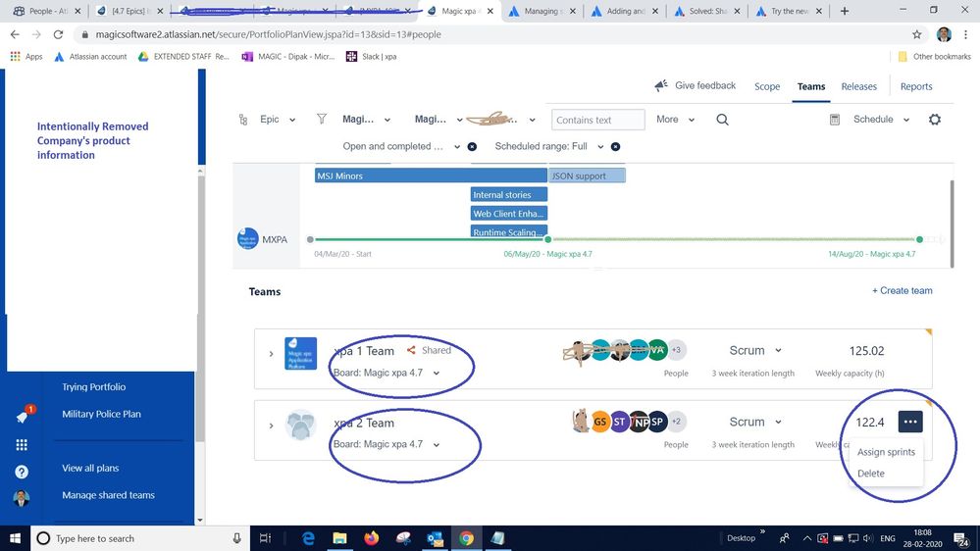
Task: Reload the page in Chrome
Action: click(58, 34)
